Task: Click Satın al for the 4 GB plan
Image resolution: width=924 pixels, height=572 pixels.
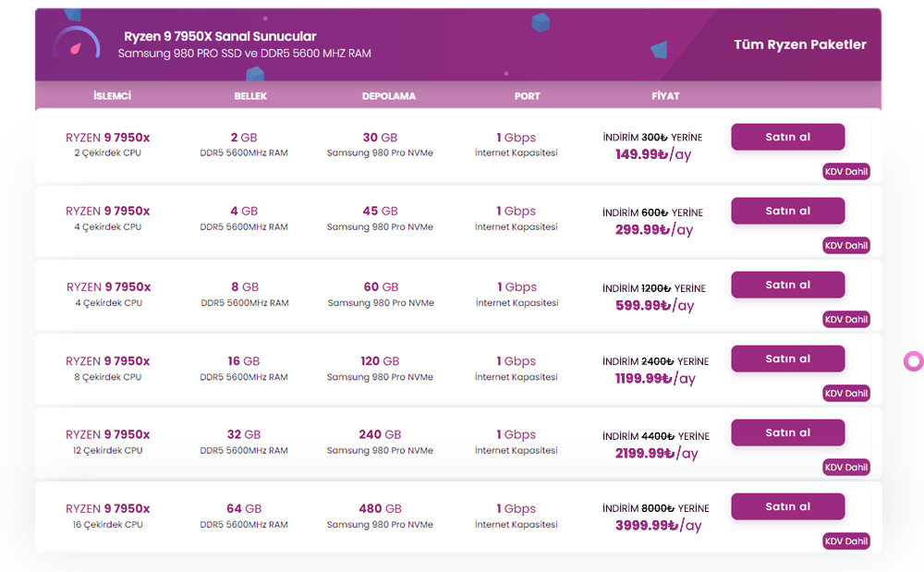Action: point(787,211)
